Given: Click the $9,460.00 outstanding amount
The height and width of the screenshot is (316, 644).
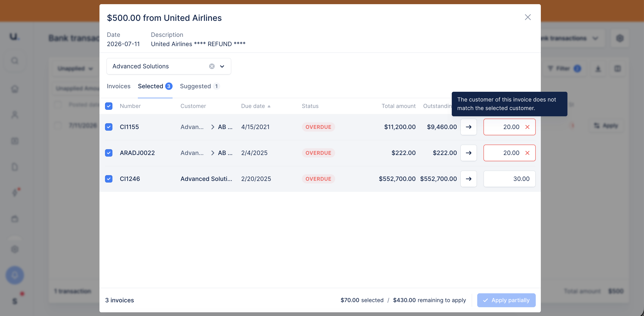Looking at the screenshot, I should [x=442, y=127].
